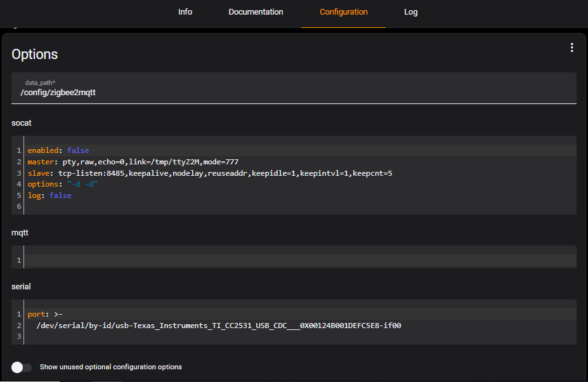Click empty line 6 in socat editor

(x=190, y=207)
